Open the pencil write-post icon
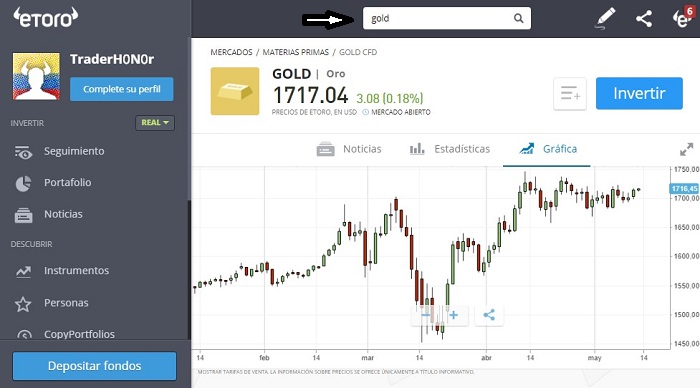The image size is (700, 388). pyautogui.click(x=605, y=18)
